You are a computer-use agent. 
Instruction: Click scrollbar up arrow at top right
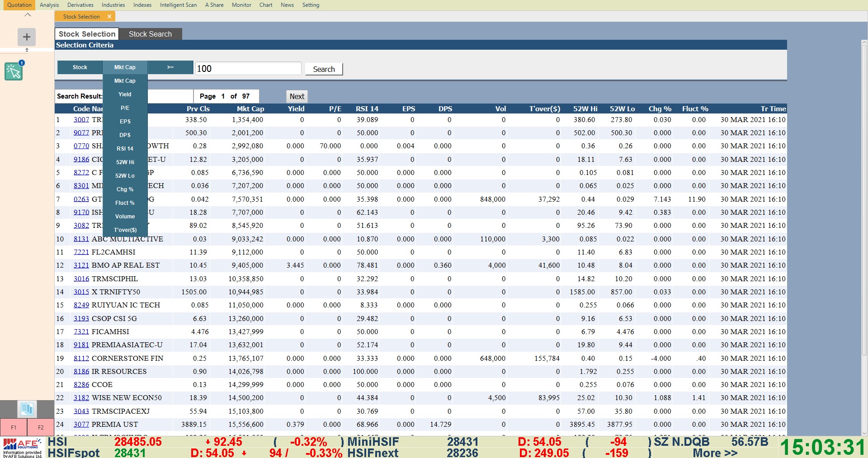[864, 42]
